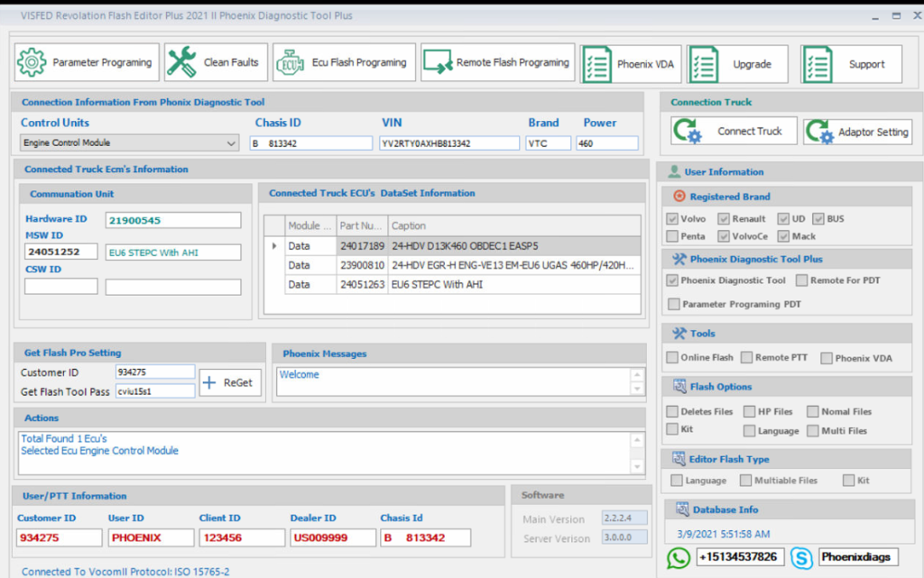Expand the first dataset row arrow
The width and height of the screenshot is (924, 578).
click(x=274, y=246)
